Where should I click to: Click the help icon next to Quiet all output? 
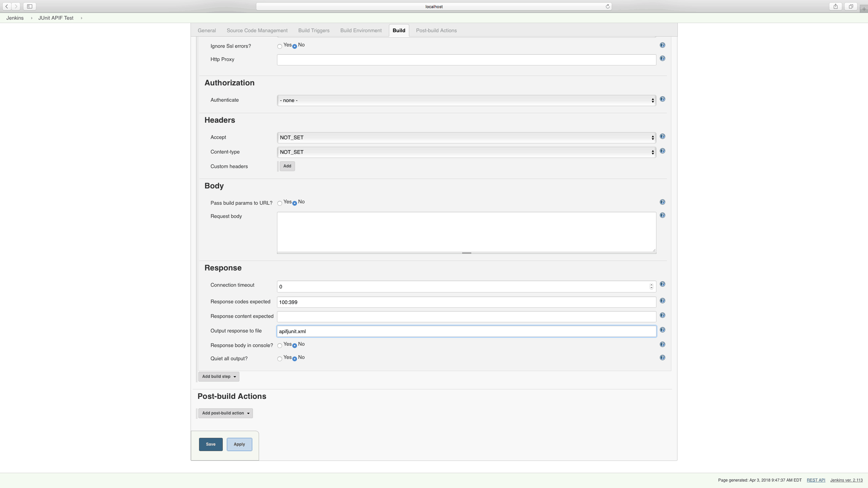[662, 358]
